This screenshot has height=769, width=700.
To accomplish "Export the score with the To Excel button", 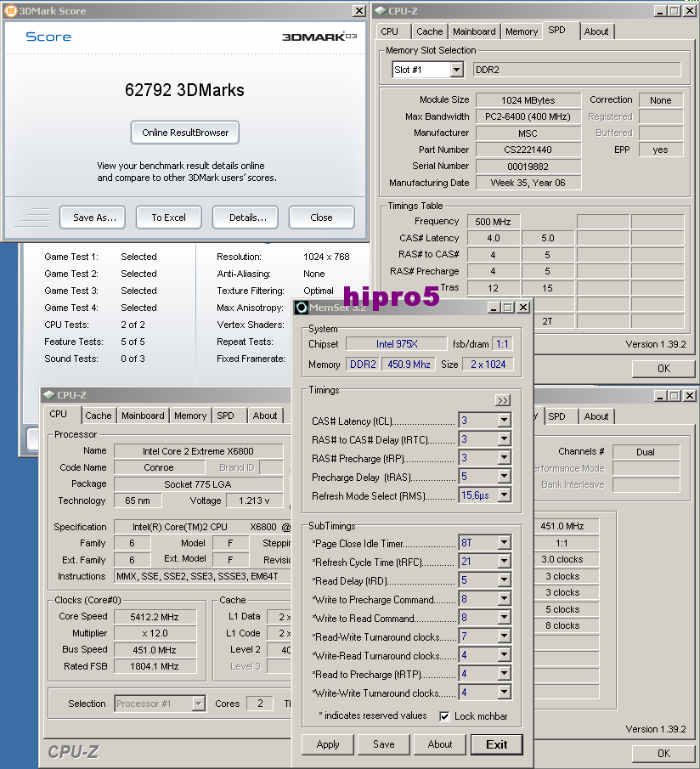I will point(168,218).
